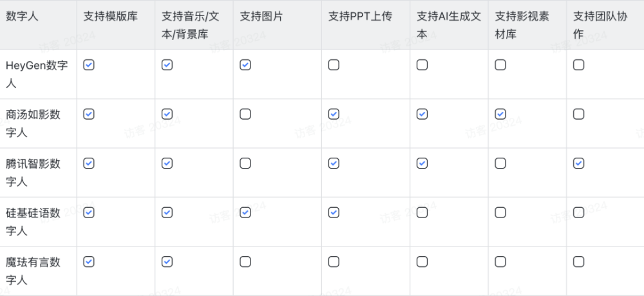Check image support for 商汤如影数字人
This screenshot has width=644, height=296.
245,114
